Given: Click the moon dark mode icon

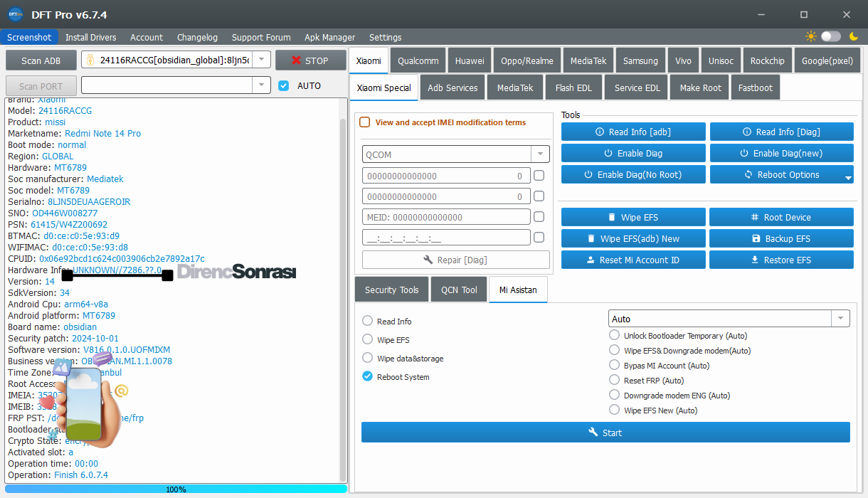Looking at the screenshot, I should [x=853, y=36].
